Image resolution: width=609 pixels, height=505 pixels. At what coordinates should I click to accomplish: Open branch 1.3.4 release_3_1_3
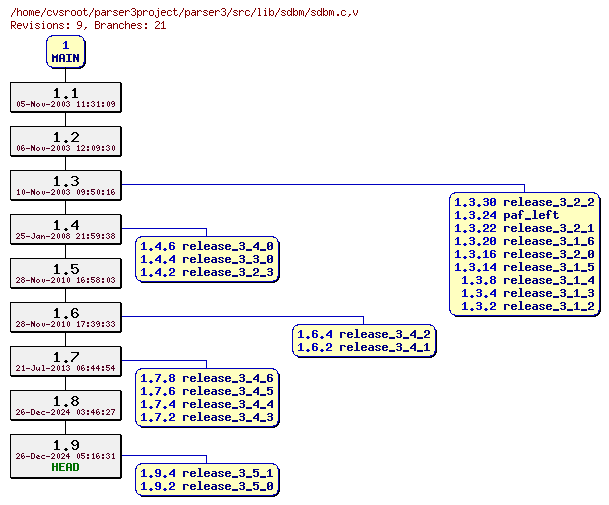[x=528, y=293]
